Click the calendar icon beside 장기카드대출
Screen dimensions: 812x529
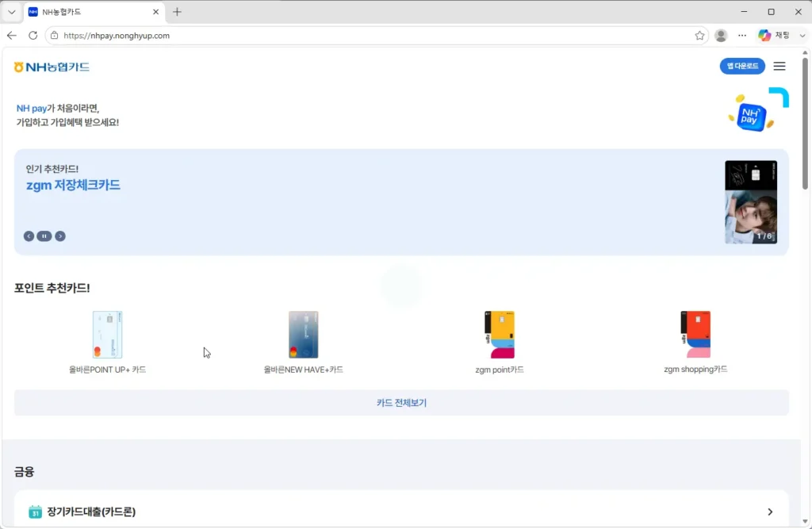[35, 512]
